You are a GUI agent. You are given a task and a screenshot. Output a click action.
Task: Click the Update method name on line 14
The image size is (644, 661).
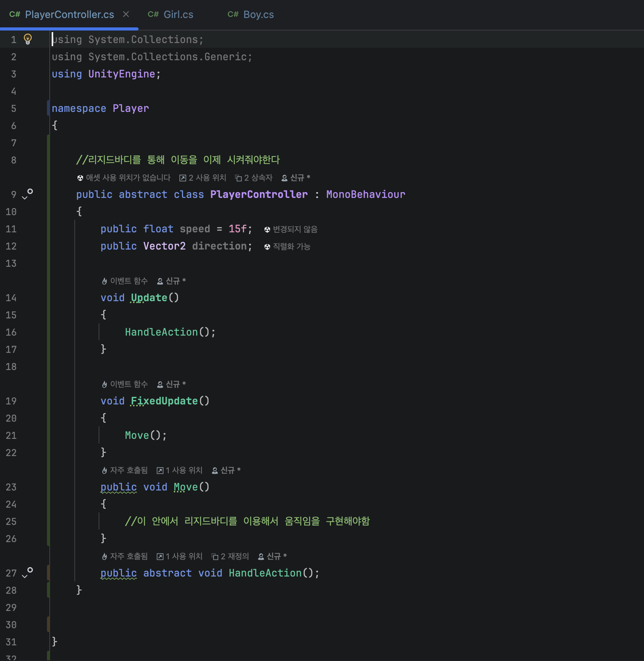pyautogui.click(x=149, y=298)
